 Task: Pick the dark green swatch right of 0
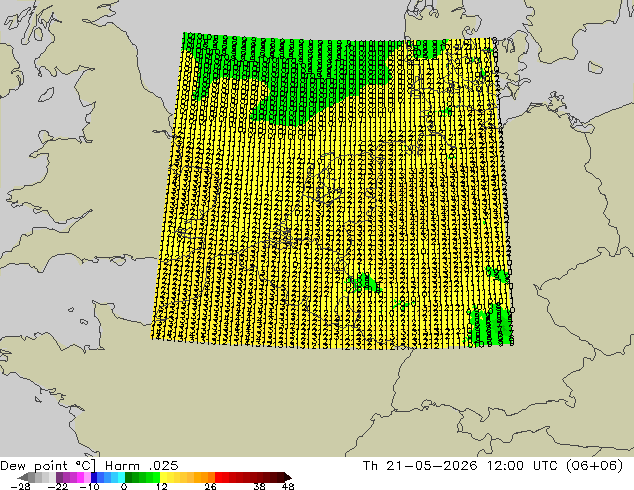[129, 477]
